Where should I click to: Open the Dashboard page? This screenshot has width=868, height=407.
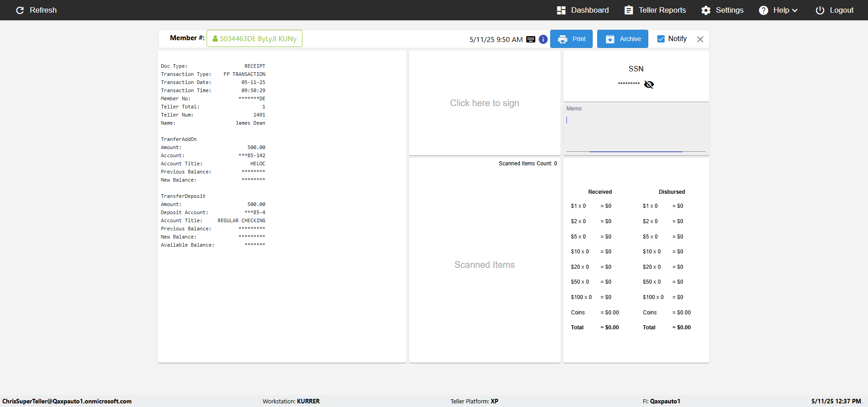(583, 10)
